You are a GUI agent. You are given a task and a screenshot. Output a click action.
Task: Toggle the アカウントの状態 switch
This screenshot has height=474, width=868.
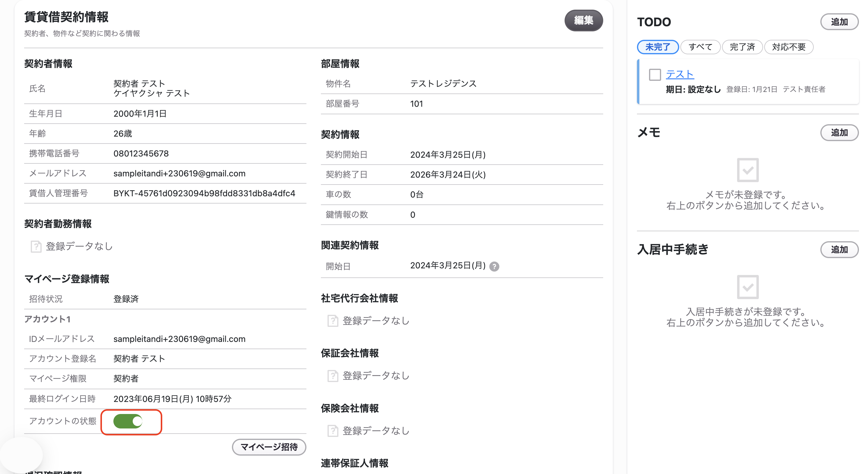pyautogui.click(x=128, y=421)
